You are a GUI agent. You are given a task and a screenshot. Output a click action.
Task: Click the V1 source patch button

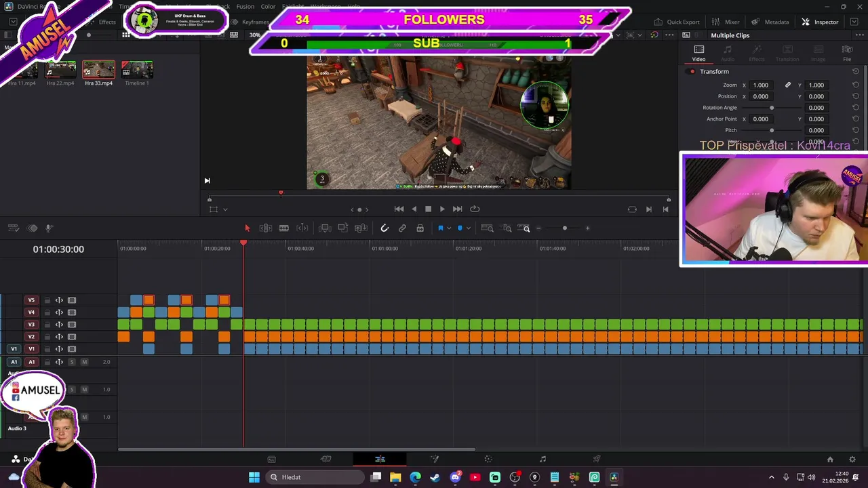[x=14, y=349]
